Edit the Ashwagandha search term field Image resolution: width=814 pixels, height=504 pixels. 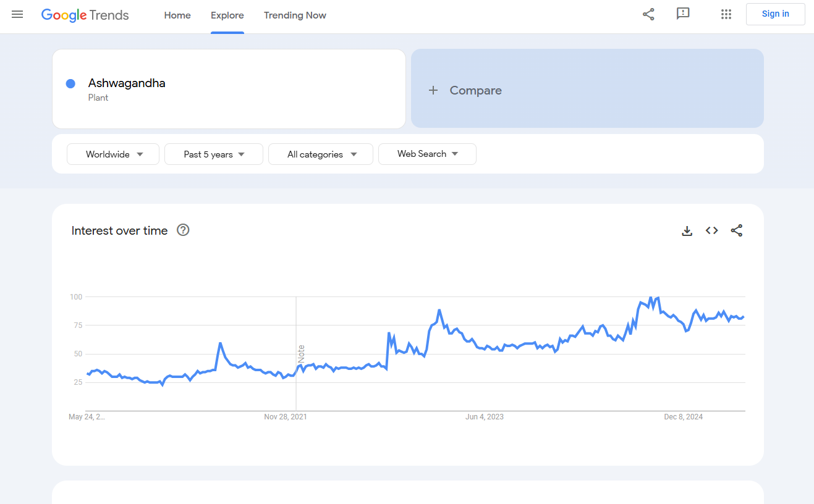tap(127, 83)
